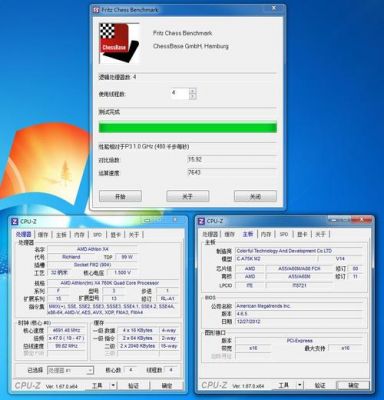The image size is (384, 400).
Task: Open the 关于 tab in left CPU-Z
Action: (134, 235)
